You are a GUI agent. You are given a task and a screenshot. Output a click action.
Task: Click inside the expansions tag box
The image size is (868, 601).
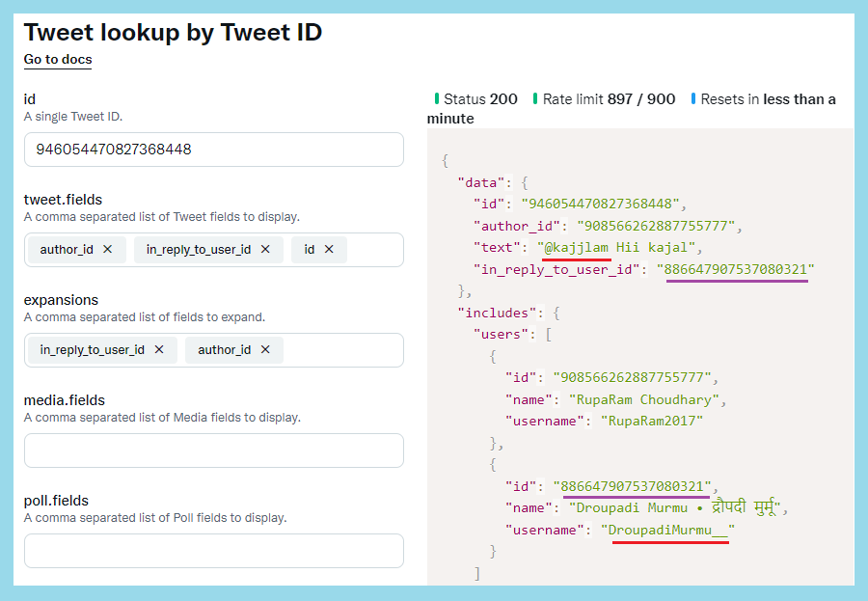pos(343,350)
